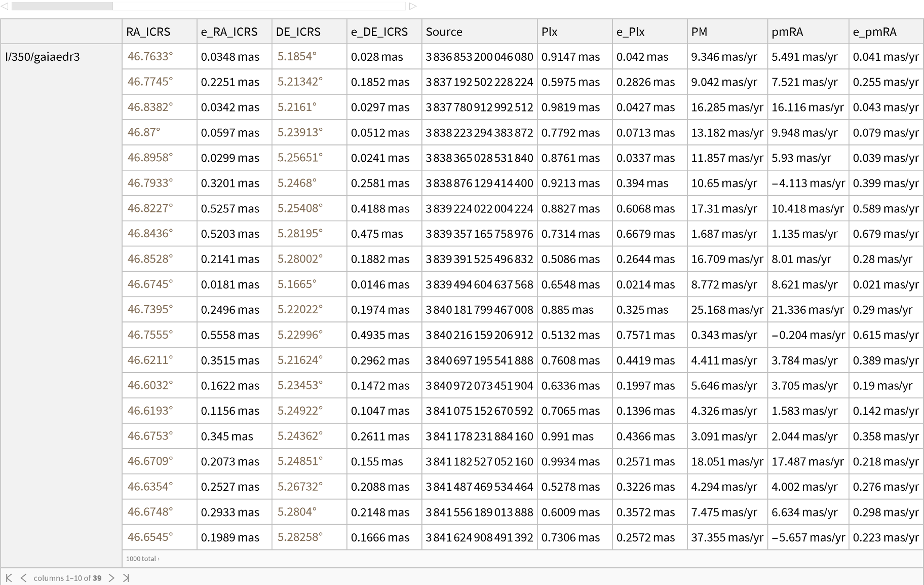Click the I/350/gaiaedr3 row label
This screenshot has height=585, width=924.
tap(43, 57)
